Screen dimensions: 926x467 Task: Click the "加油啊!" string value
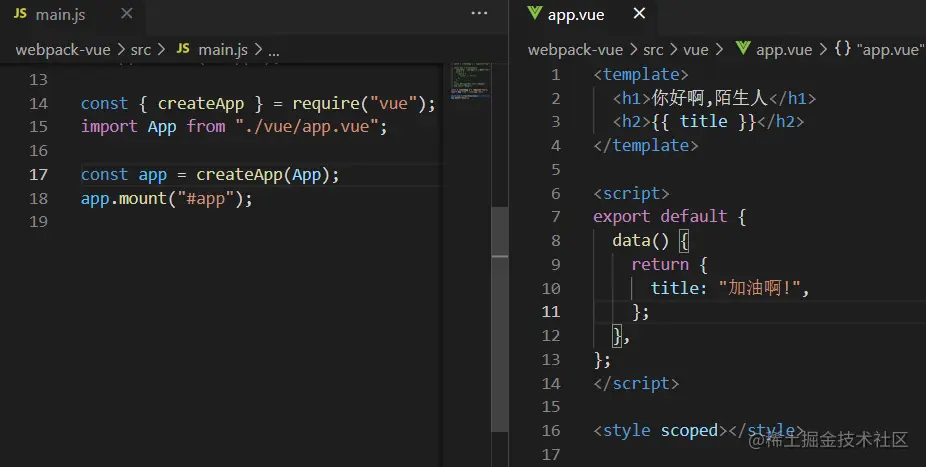(759, 288)
